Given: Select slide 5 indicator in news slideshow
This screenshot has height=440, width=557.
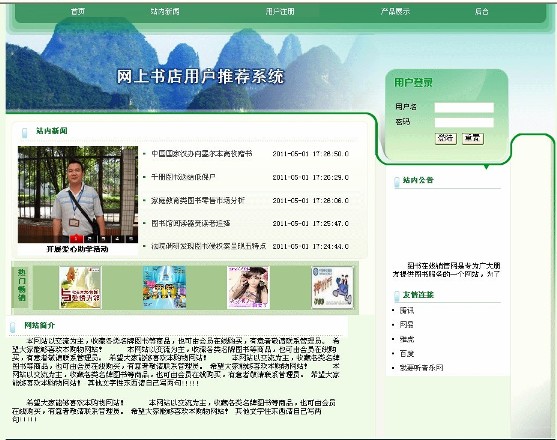Looking at the screenshot, I should (x=131, y=239).
